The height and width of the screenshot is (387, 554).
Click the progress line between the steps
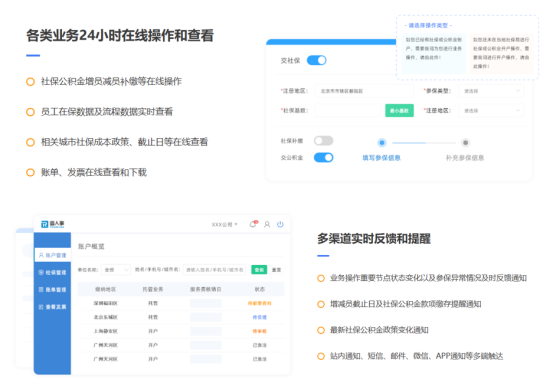[x=424, y=143]
